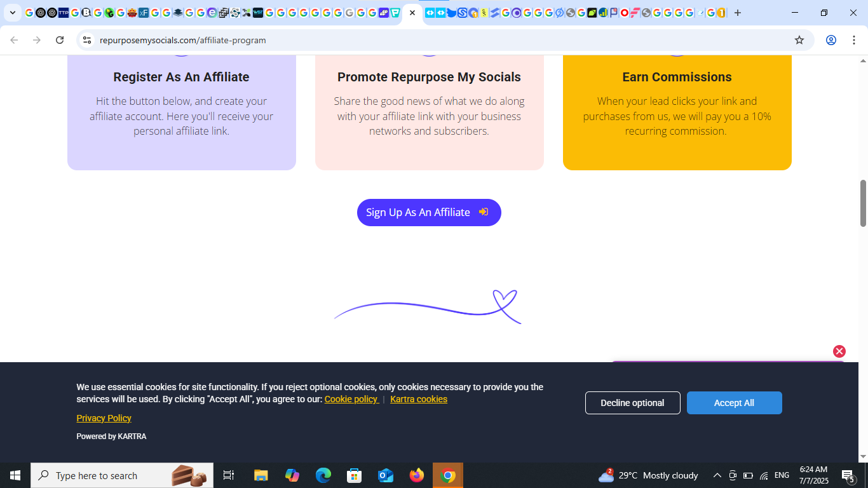
Task: Close the popup with red X
Action: click(x=839, y=351)
